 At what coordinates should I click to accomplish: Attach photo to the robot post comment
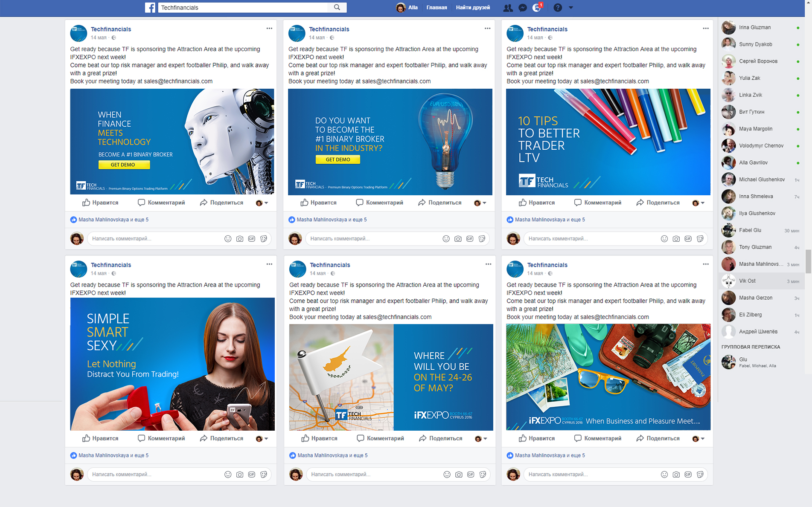coord(240,239)
